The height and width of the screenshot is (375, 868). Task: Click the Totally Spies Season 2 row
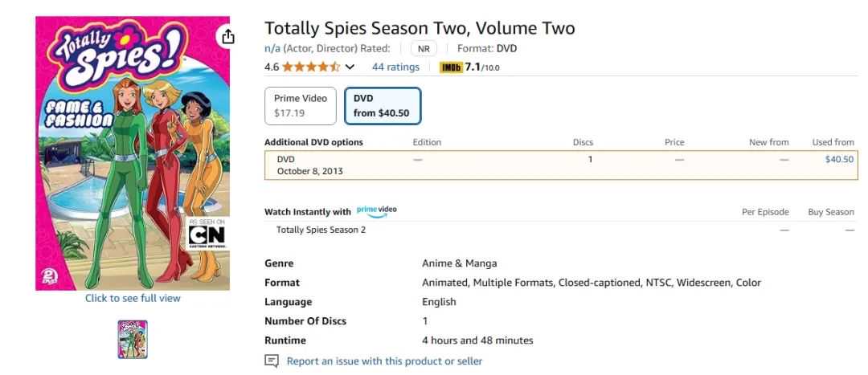tap(321, 230)
